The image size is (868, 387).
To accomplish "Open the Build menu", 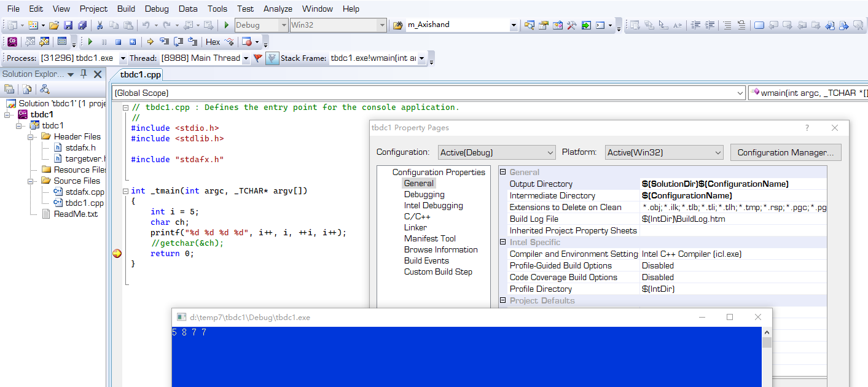I will [x=126, y=9].
